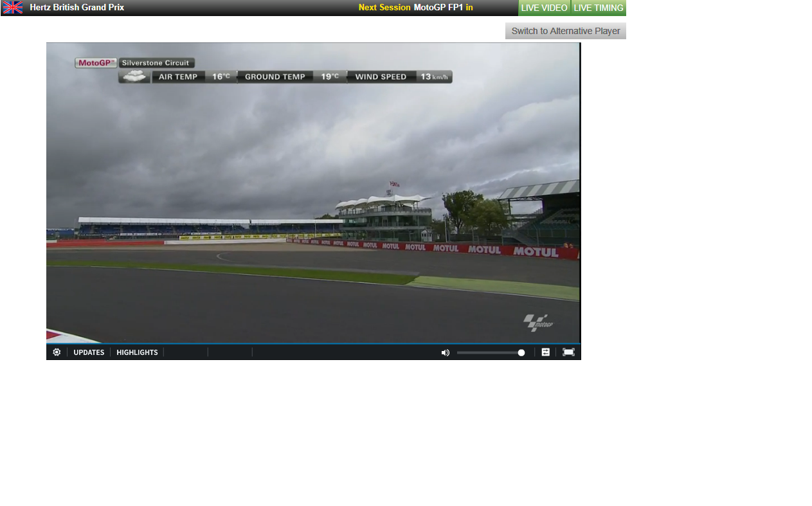This screenshot has height=506, width=812.
Task: Click the "Hertz British Grand Prix" title
Action: 77,8
